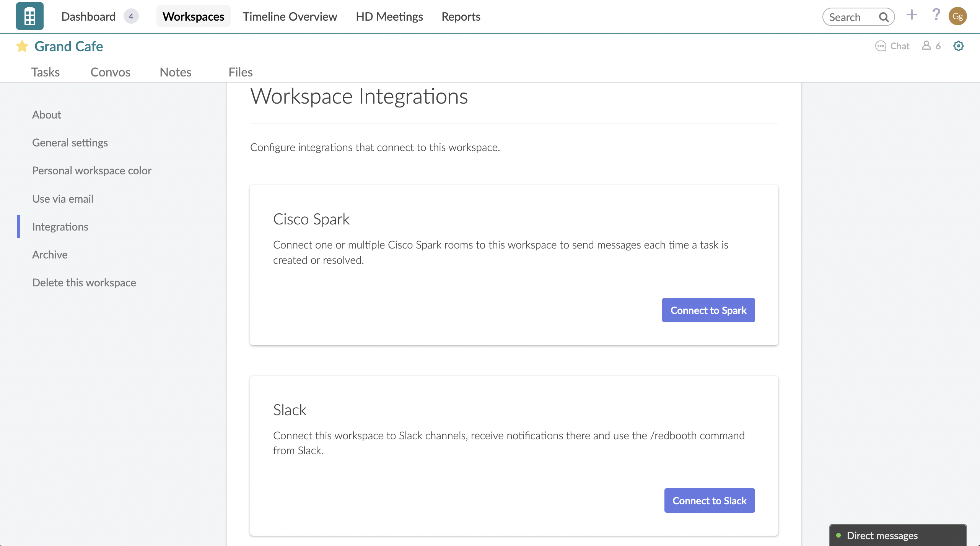Switch to the Files tab
Image resolution: width=980 pixels, height=546 pixels.
pyautogui.click(x=241, y=72)
